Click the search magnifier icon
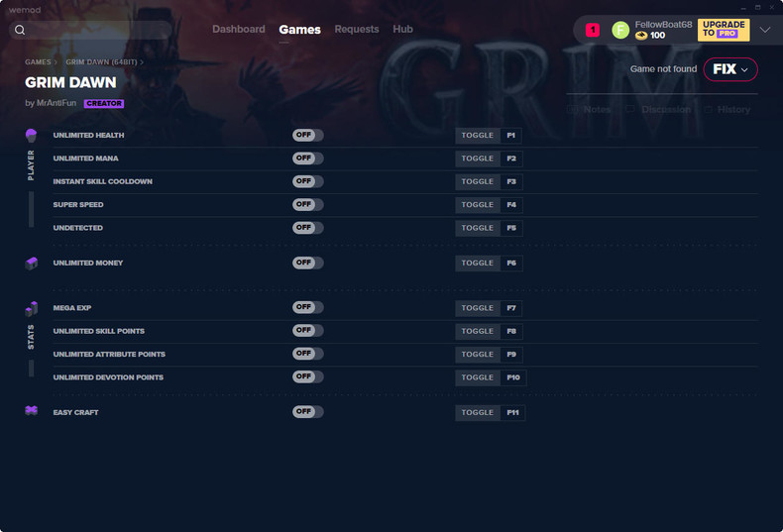The width and height of the screenshot is (783, 532). (20, 30)
